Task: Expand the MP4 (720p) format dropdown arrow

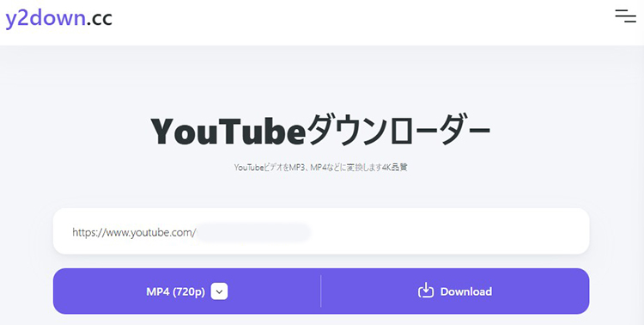Action: point(219,291)
